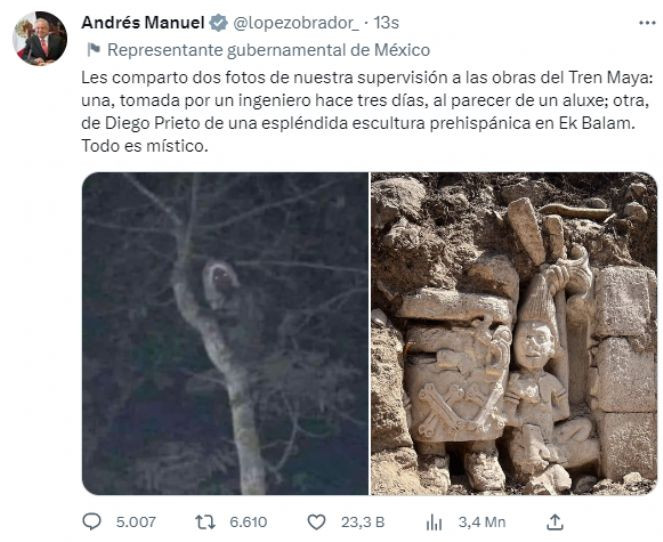Open the aluxe tree photo
Viewport: 663px width, 542px height.
(x=225, y=333)
